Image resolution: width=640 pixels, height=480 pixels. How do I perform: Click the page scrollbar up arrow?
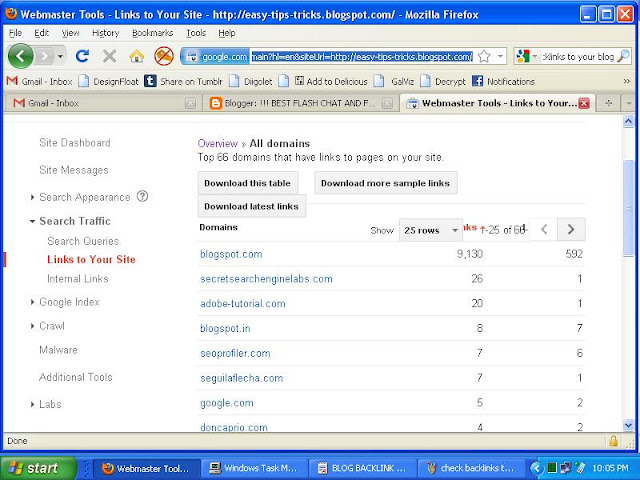point(628,121)
